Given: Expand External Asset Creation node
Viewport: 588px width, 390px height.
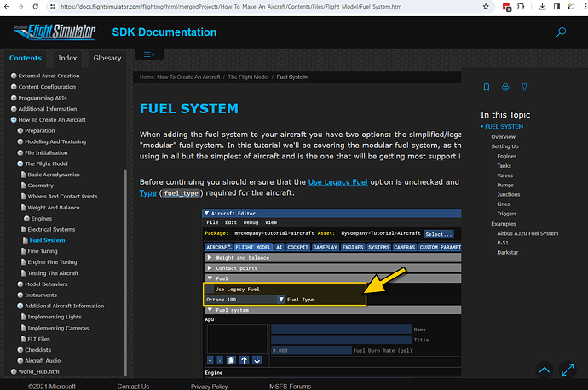Looking at the screenshot, I should [x=14, y=76].
